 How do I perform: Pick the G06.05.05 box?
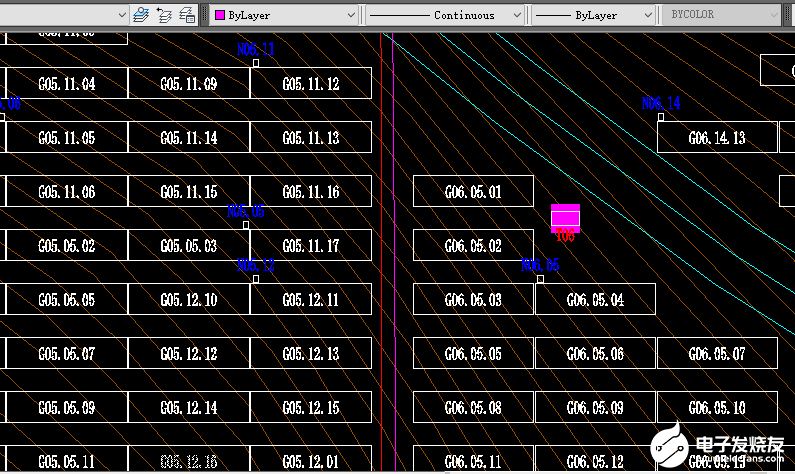point(473,353)
